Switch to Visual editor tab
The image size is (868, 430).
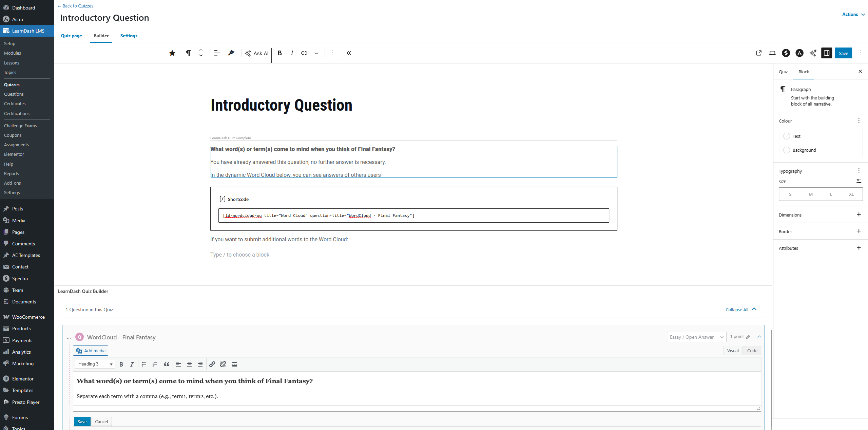click(733, 351)
